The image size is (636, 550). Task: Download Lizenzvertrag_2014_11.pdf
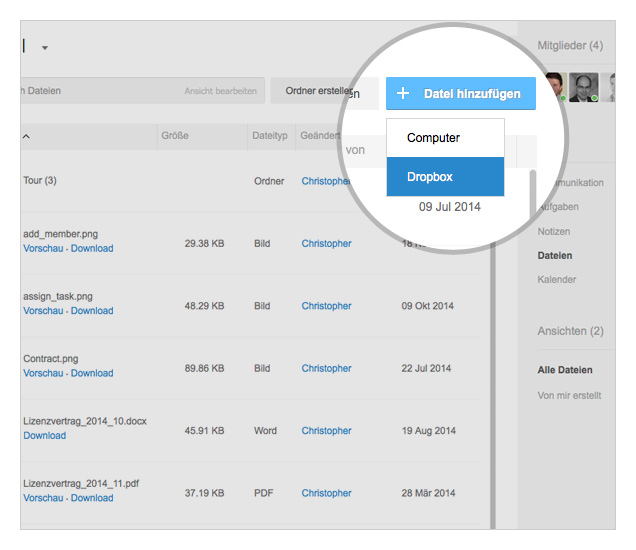point(92,498)
